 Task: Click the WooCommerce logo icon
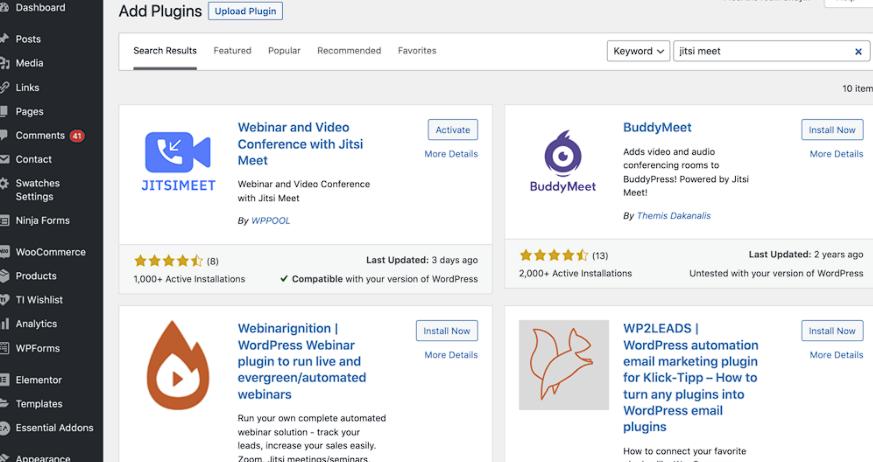coord(4,252)
